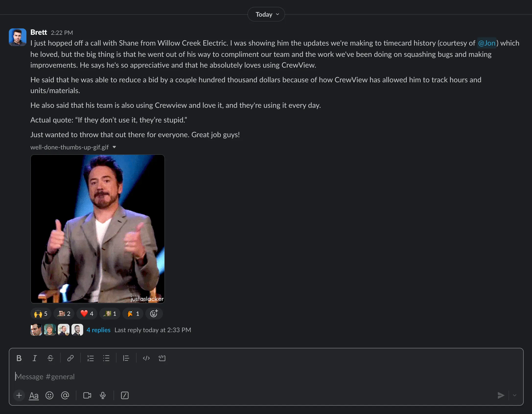The image size is (532, 414).
Task: Hide formatting toolbar with Aa button
Action: [x=34, y=395]
